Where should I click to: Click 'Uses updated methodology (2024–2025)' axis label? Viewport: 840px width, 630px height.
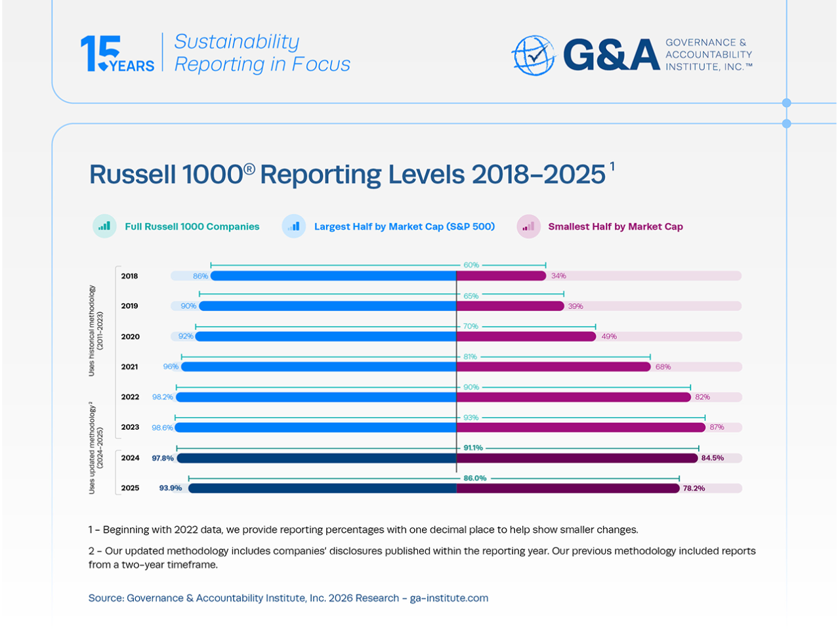[x=96, y=448]
